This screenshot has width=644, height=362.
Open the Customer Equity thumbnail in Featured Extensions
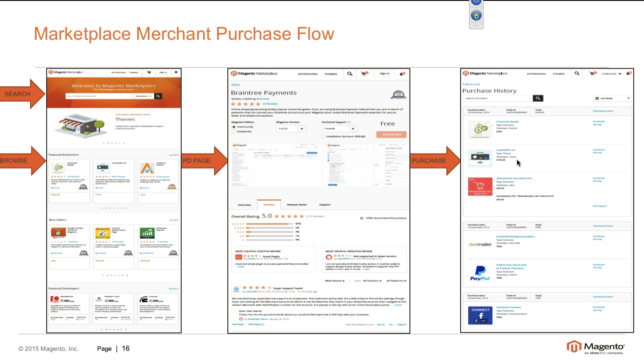click(x=58, y=168)
